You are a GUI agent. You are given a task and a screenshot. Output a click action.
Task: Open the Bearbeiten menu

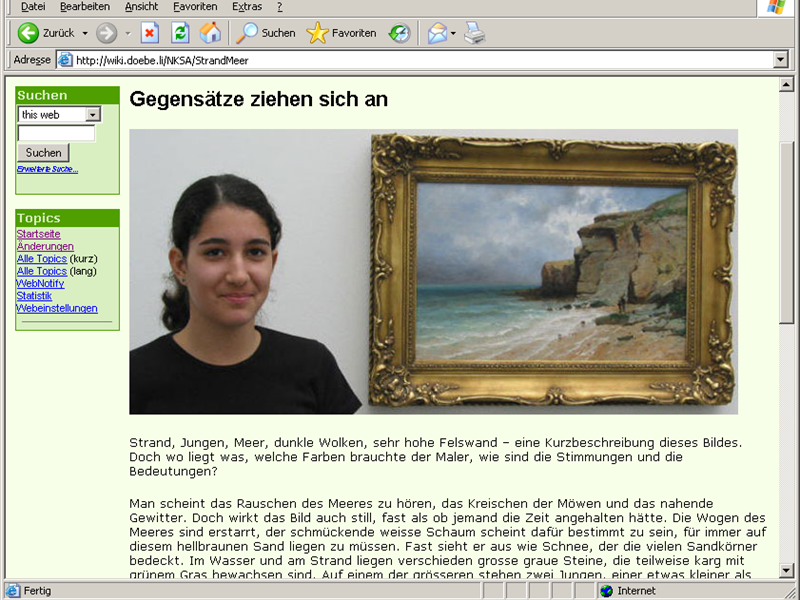[x=84, y=7]
